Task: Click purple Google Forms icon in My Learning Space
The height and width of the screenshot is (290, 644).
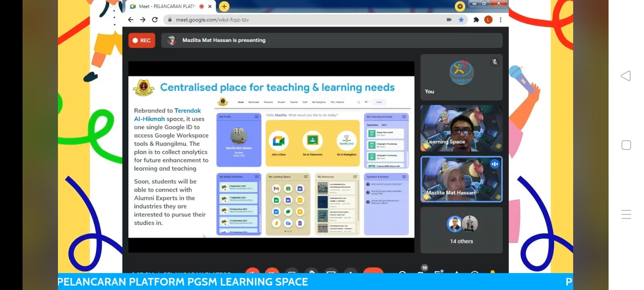Action: coord(300,224)
